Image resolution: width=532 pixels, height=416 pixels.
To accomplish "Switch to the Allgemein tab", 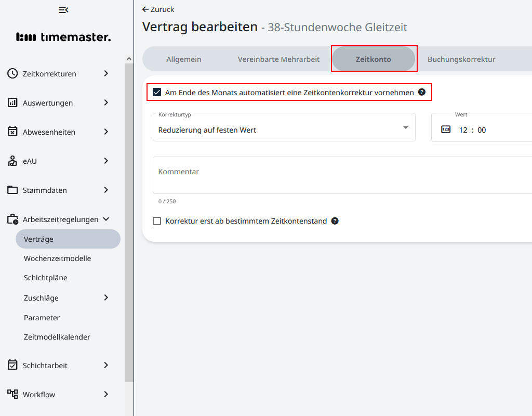I will tap(183, 59).
